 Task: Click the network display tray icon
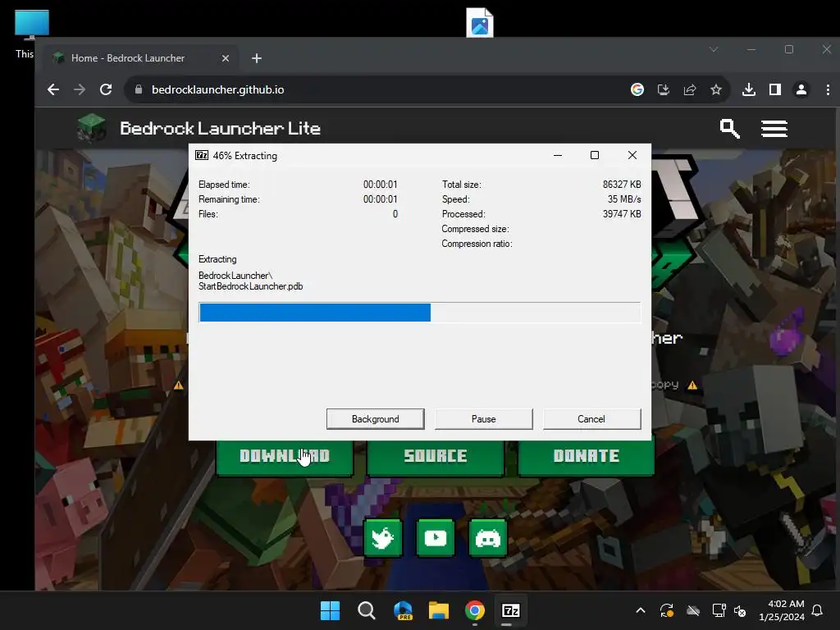click(x=719, y=610)
